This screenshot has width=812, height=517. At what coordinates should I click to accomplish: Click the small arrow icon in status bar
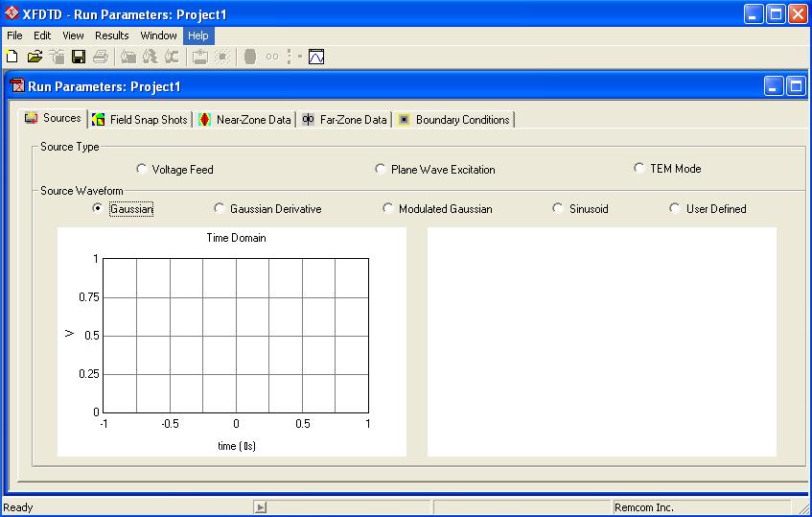pos(261,507)
